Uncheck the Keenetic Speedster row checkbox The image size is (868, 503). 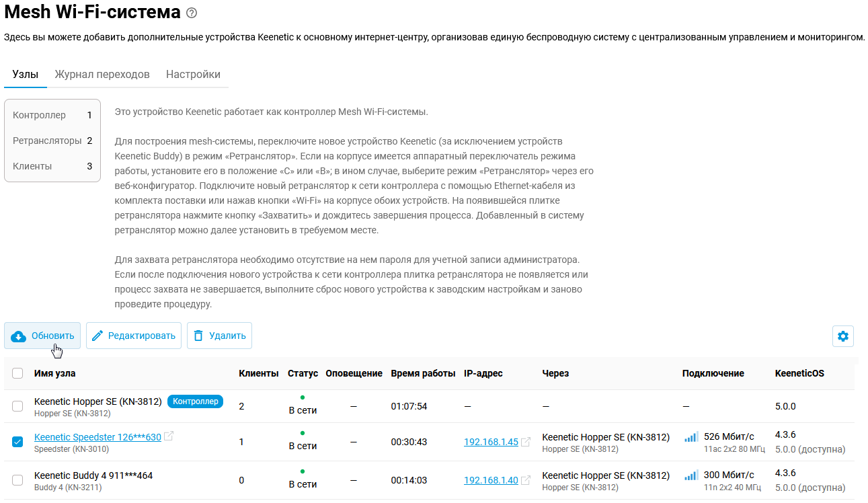click(x=17, y=442)
